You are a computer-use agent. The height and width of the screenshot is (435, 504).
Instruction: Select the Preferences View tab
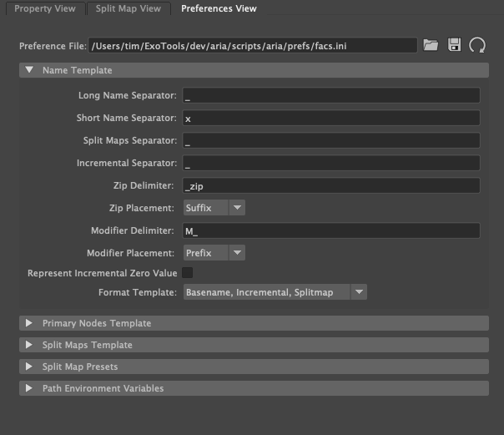tap(219, 8)
